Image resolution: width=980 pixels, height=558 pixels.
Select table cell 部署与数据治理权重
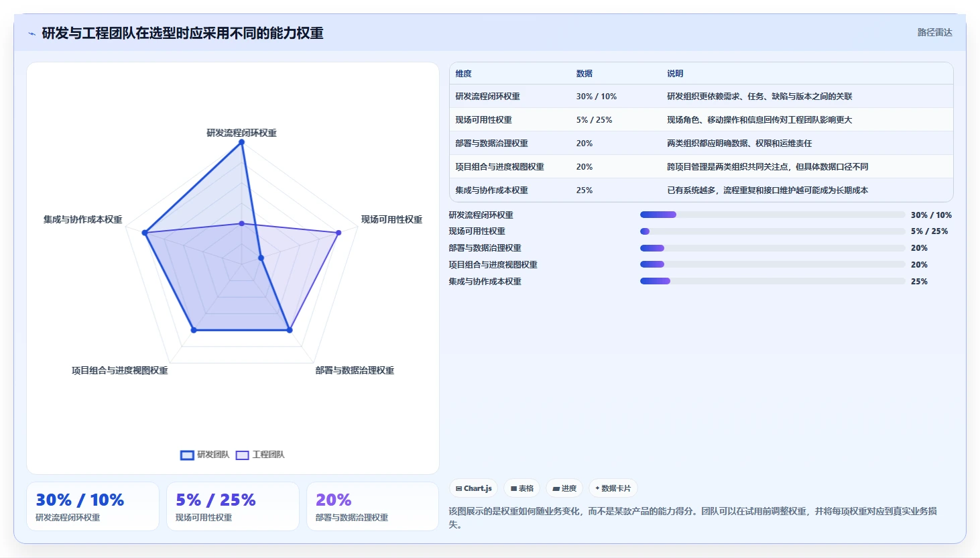(x=492, y=144)
